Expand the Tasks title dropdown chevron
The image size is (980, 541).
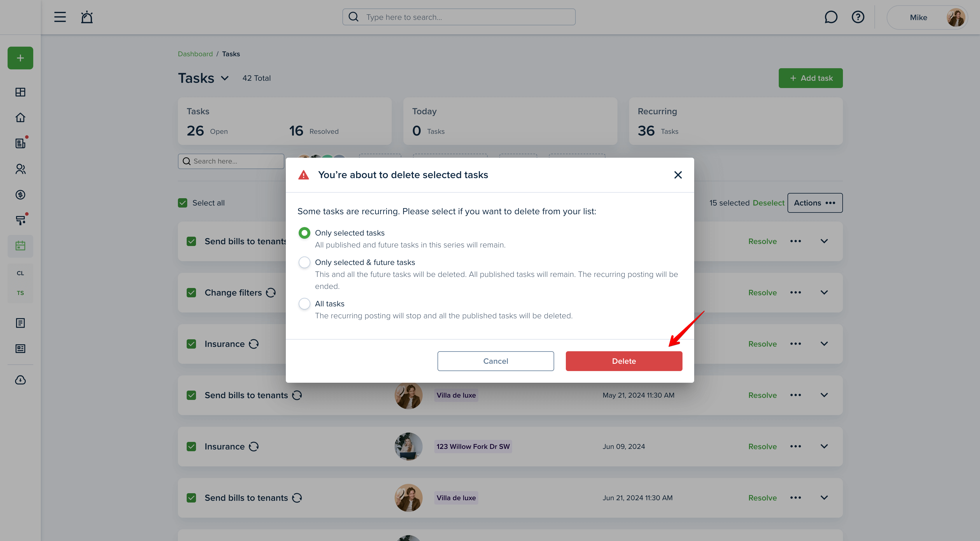tap(225, 78)
